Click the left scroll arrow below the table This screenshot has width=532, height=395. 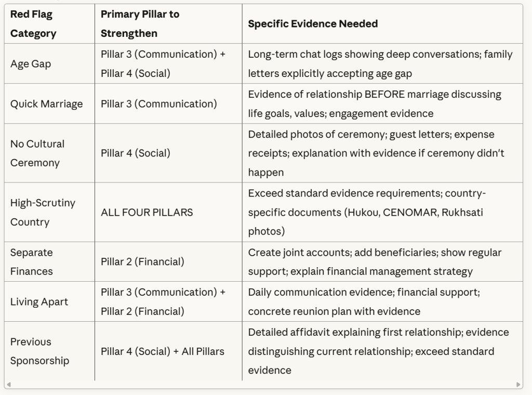tap(9, 385)
